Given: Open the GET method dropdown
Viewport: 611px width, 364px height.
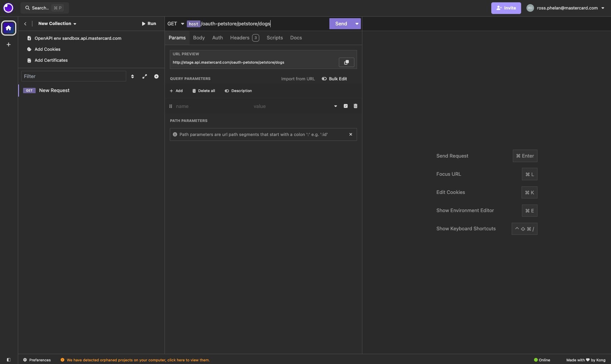Looking at the screenshot, I should (175, 24).
